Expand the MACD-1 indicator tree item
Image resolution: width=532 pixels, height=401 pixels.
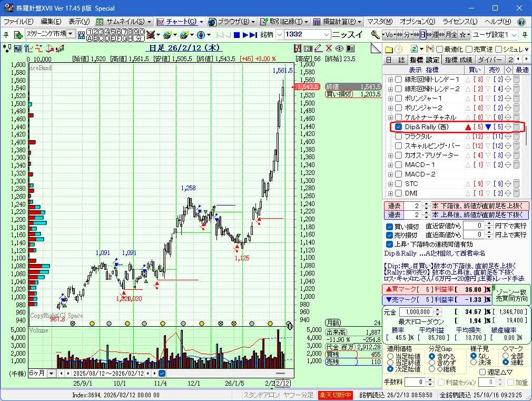(390, 165)
